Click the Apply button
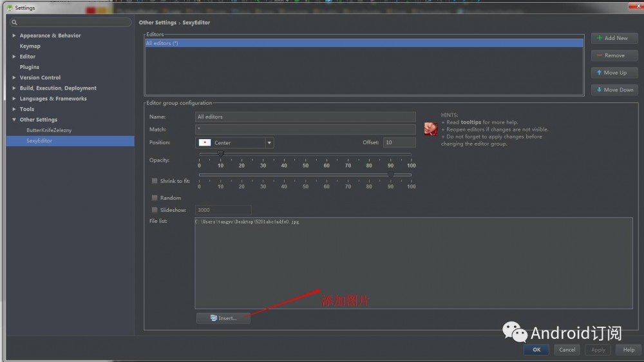The height and width of the screenshot is (362, 644). 598,350
